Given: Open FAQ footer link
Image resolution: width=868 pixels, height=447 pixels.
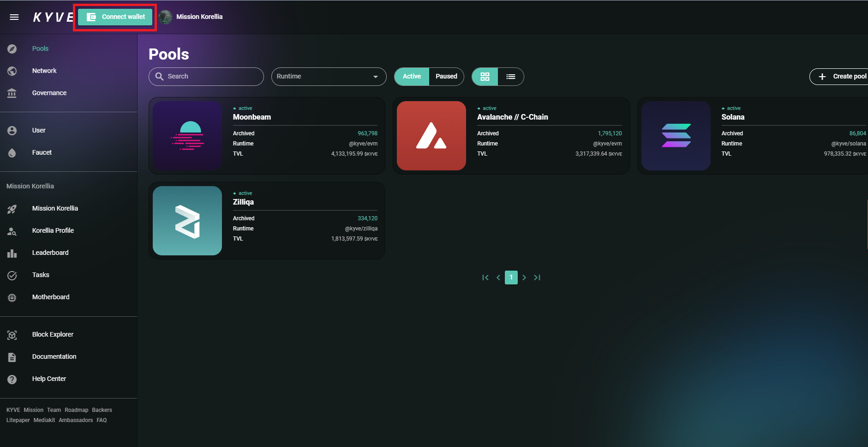Looking at the screenshot, I should click(x=102, y=420).
